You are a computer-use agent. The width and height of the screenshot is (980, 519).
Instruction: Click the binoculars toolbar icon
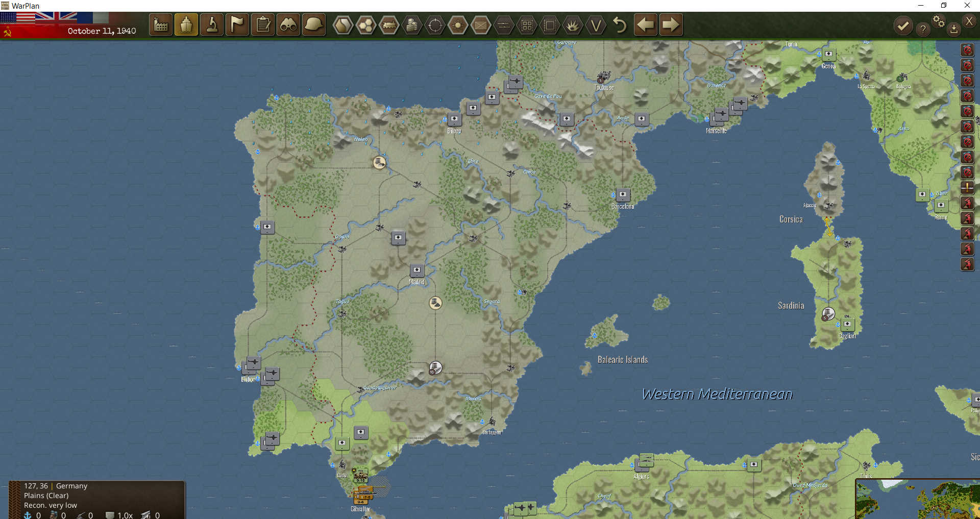point(288,24)
